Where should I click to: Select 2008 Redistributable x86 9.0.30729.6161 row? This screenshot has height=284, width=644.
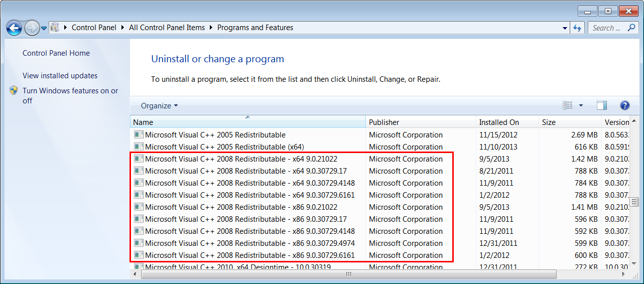[x=380, y=255]
